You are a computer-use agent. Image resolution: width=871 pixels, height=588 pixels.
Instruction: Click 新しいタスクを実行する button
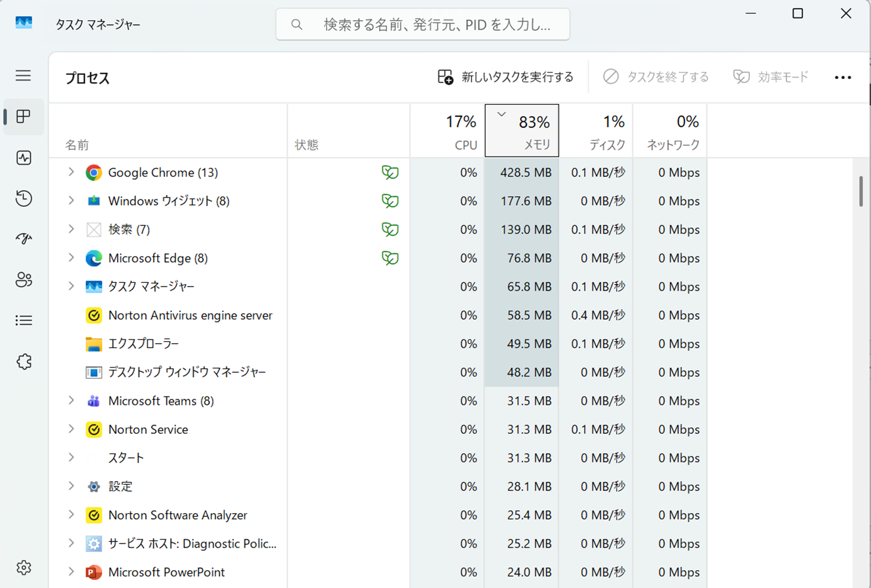pos(505,77)
